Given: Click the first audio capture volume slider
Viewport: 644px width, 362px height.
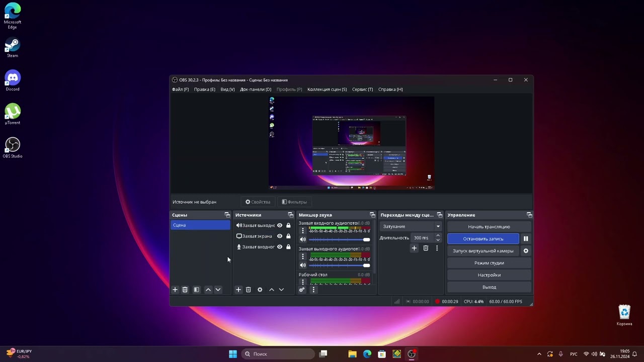Looking at the screenshot, I should point(340,239).
